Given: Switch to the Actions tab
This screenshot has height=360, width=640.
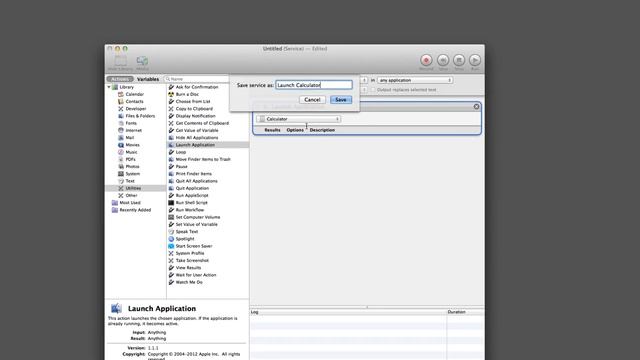Looking at the screenshot, I should [120, 79].
